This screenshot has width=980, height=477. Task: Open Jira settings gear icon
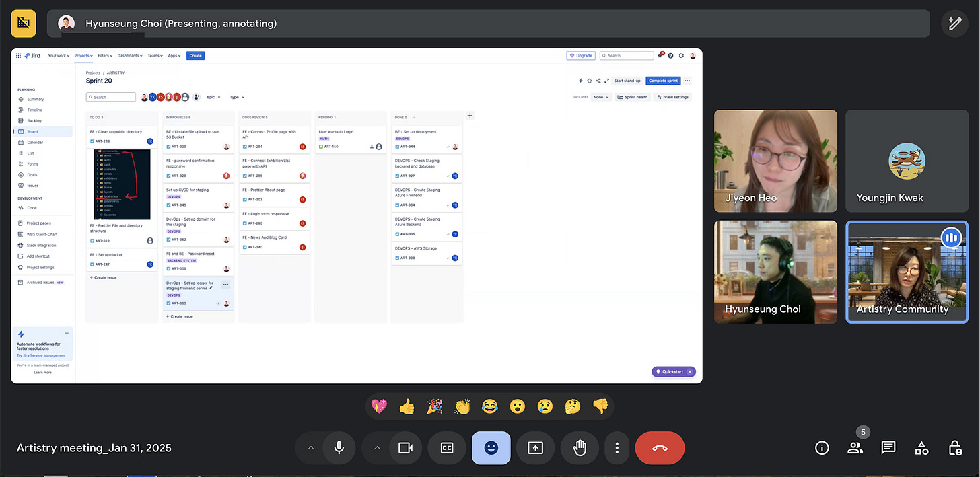[x=681, y=56]
